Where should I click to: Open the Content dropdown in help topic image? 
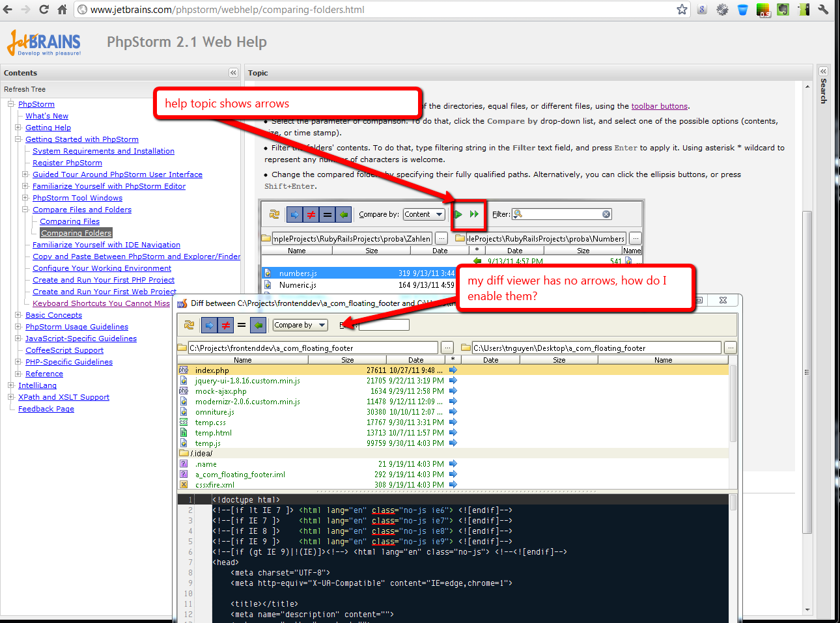pyautogui.click(x=423, y=214)
